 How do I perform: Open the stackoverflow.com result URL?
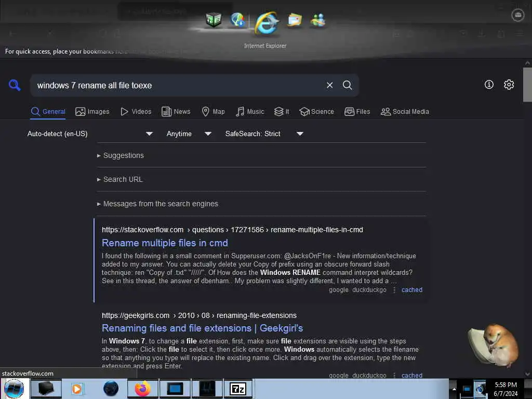tap(232, 230)
